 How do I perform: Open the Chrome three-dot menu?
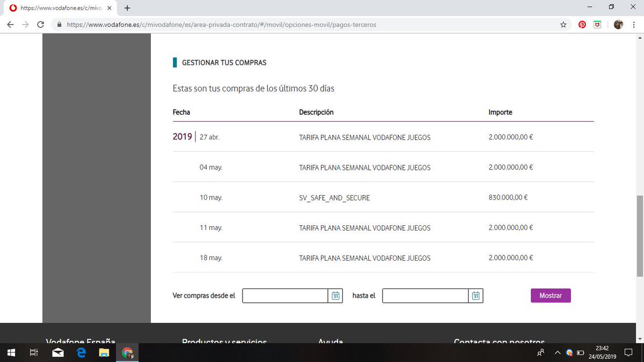pyautogui.click(x=634, y=25)
